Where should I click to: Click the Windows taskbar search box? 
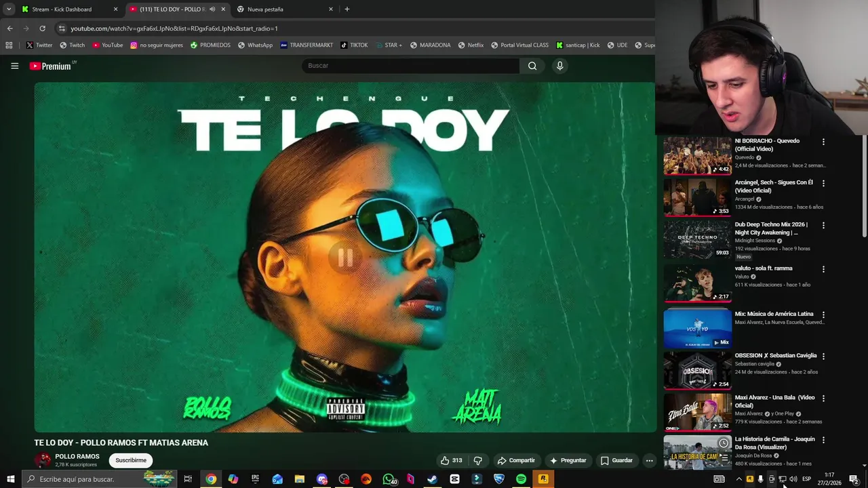click(x=99, y=479)
